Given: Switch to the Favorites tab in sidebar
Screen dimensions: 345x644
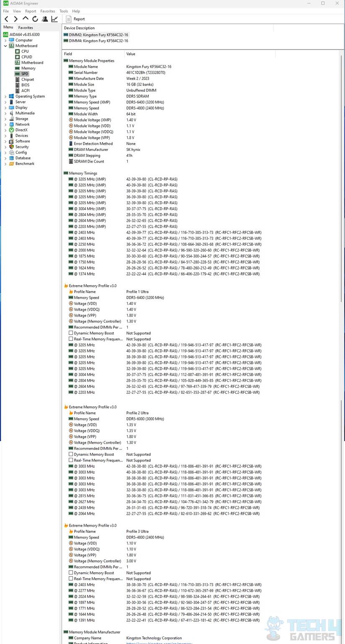Looking at the screenshot, I should pos(26,27).
